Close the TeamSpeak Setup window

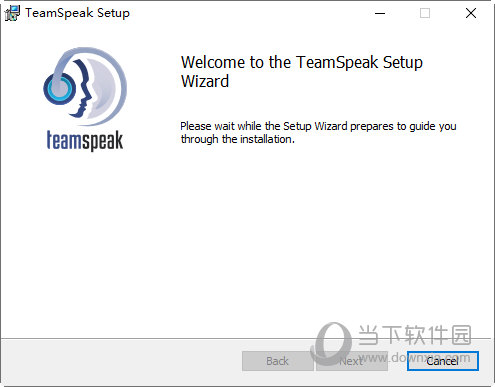tap(471, 13)
